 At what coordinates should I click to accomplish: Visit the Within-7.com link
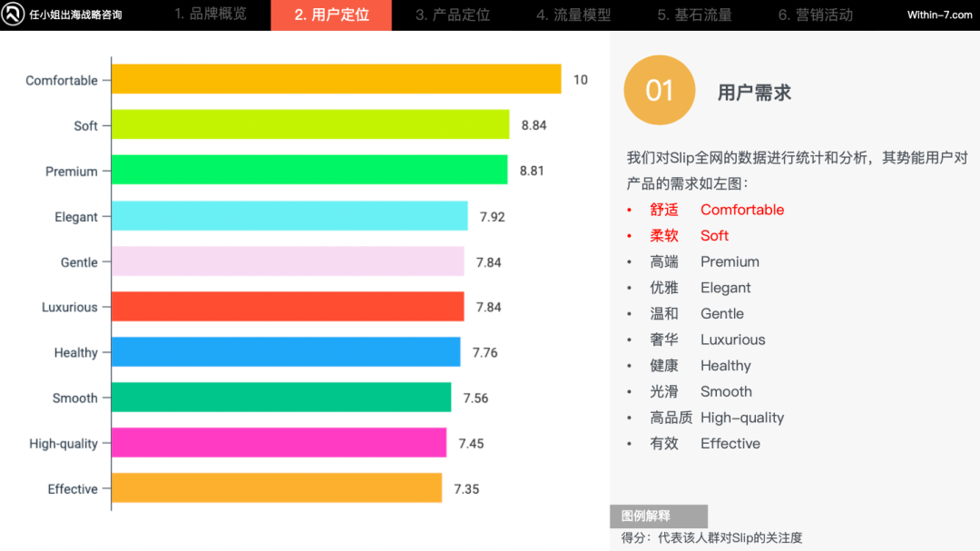(939, 15)
